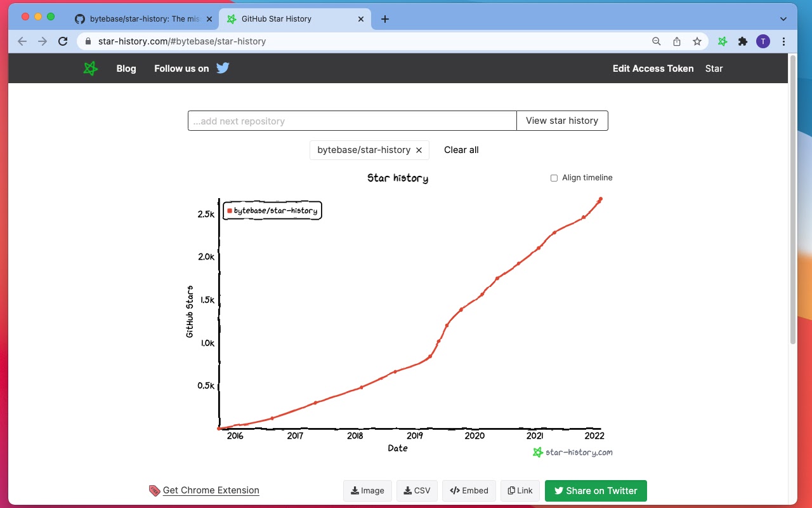Export data with CSV button
Image resolution: width=812 pixels, height=508 pixels.
(x=417, y=491)
